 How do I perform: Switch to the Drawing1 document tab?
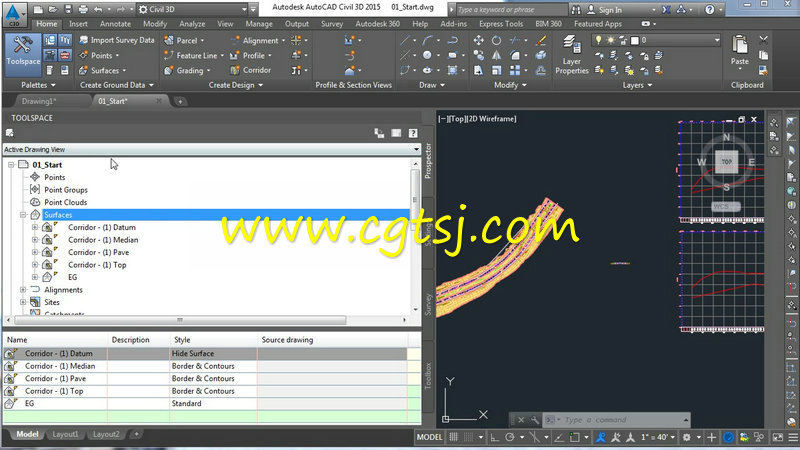39,101
